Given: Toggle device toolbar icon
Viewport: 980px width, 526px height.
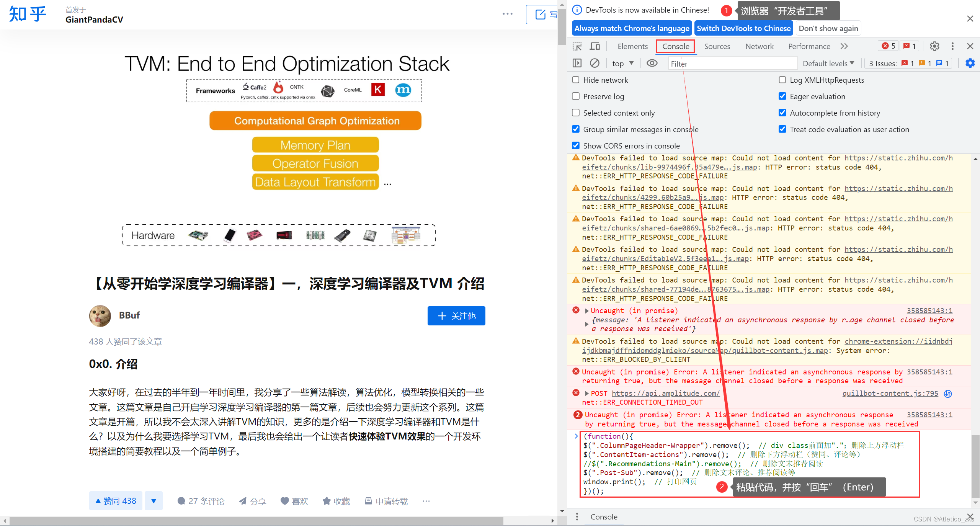Looking at the screenshot, I should [x=595, y=46].
